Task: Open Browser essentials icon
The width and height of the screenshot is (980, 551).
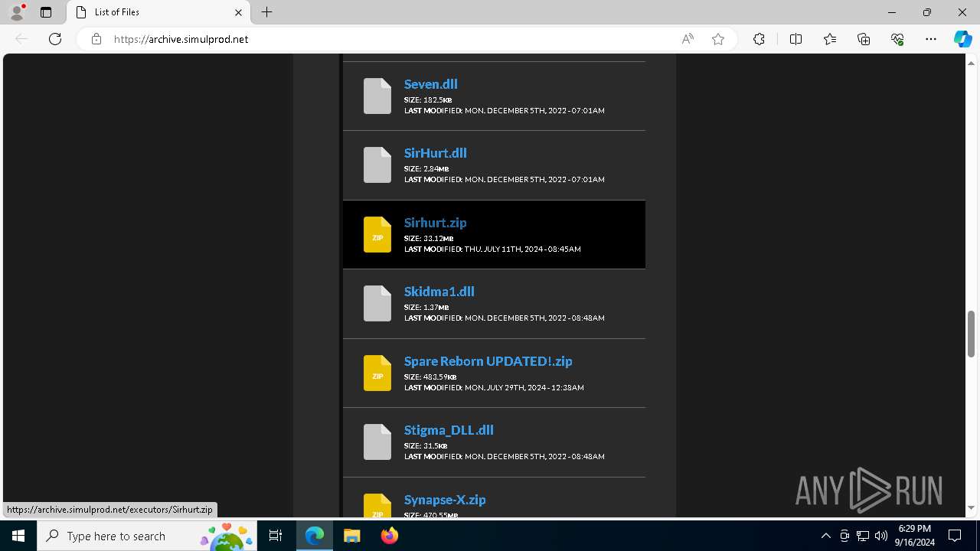Action: point(897,39)
